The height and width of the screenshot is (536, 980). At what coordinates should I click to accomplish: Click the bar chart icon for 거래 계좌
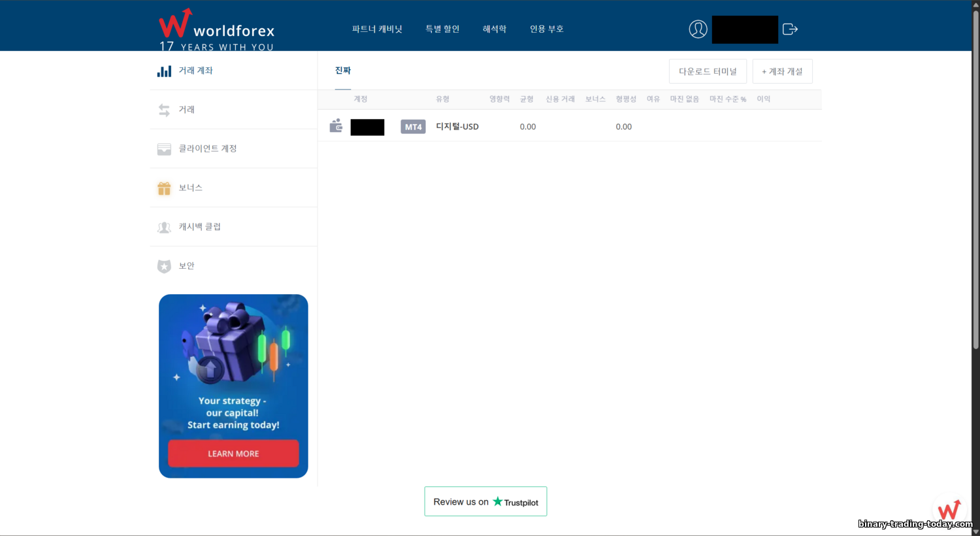tap(164, 71)
